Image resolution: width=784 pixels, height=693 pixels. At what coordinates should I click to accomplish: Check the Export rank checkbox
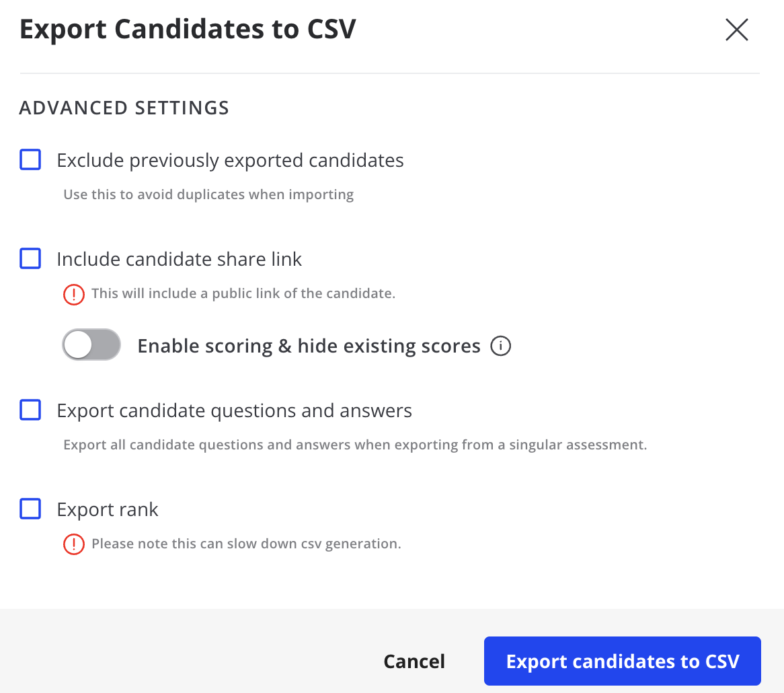click(x=30, y=509)
